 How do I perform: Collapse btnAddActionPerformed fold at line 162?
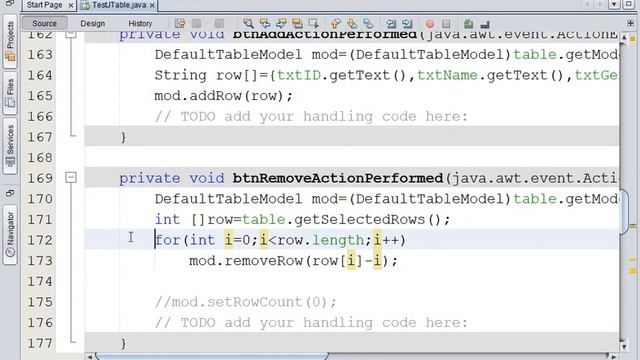[x=71, y=34]
